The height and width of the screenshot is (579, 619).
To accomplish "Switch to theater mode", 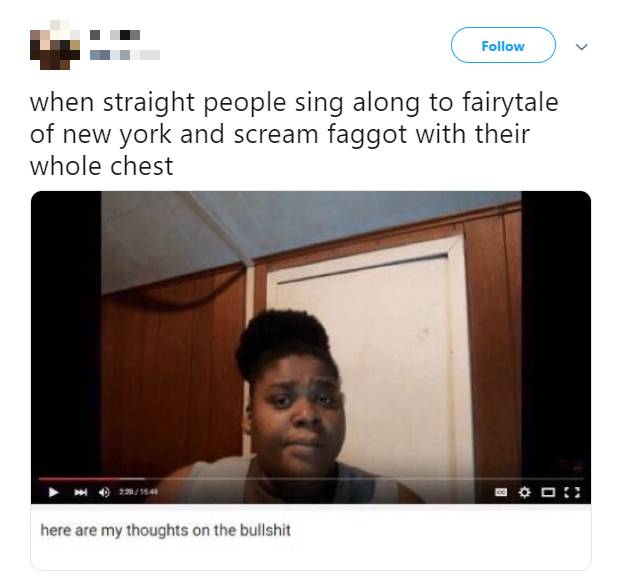I will coord(548,492).
